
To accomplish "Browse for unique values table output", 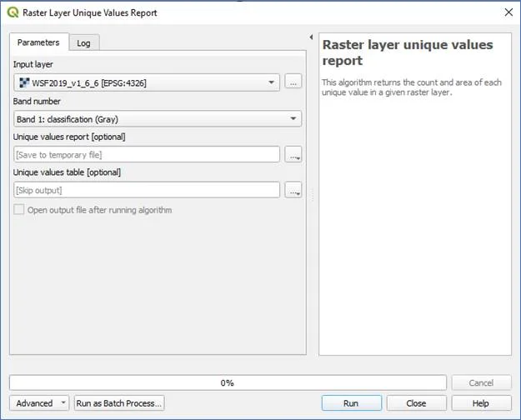I will coord(293,190).
